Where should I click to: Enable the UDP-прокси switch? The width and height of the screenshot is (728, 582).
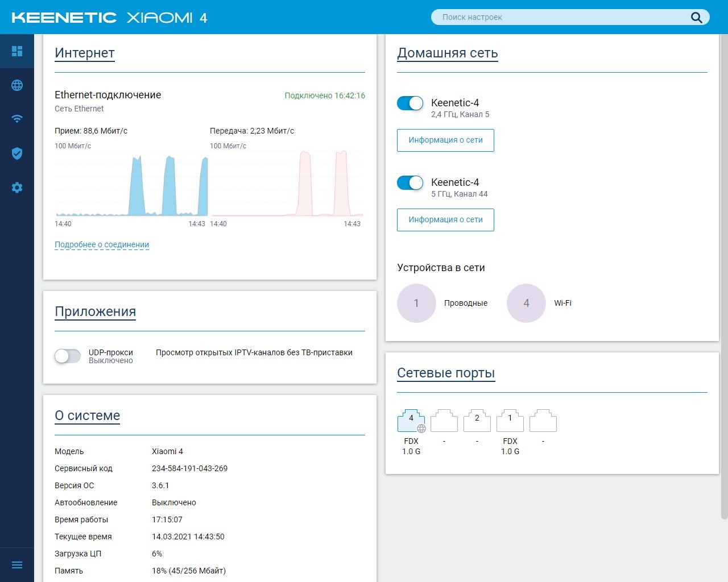click(68, 356)
